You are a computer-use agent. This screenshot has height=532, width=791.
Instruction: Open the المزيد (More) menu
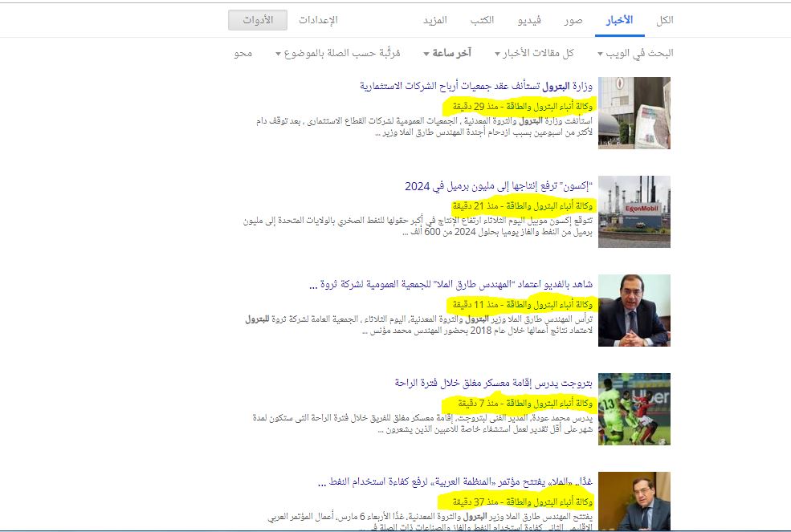click(x=434, y=19)
